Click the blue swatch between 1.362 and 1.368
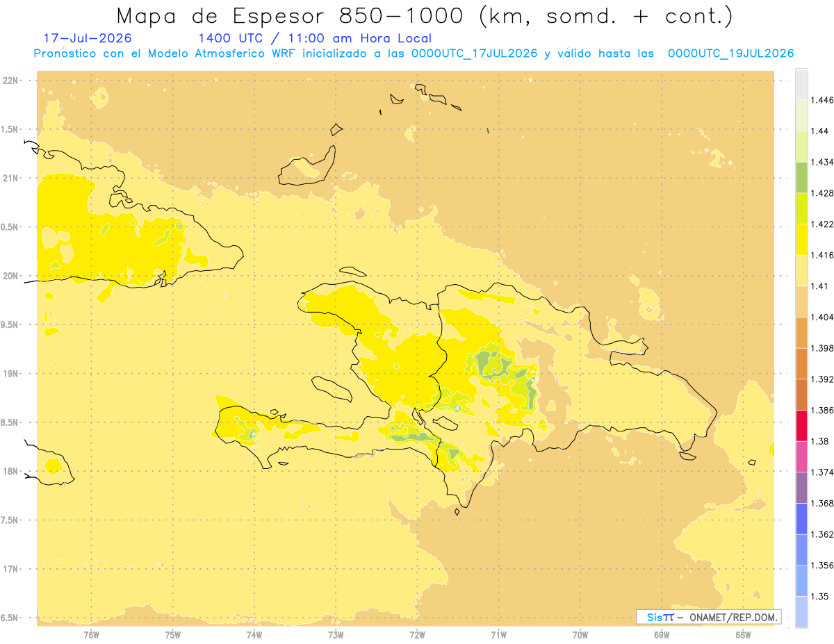834x644 pixels. 801,518
